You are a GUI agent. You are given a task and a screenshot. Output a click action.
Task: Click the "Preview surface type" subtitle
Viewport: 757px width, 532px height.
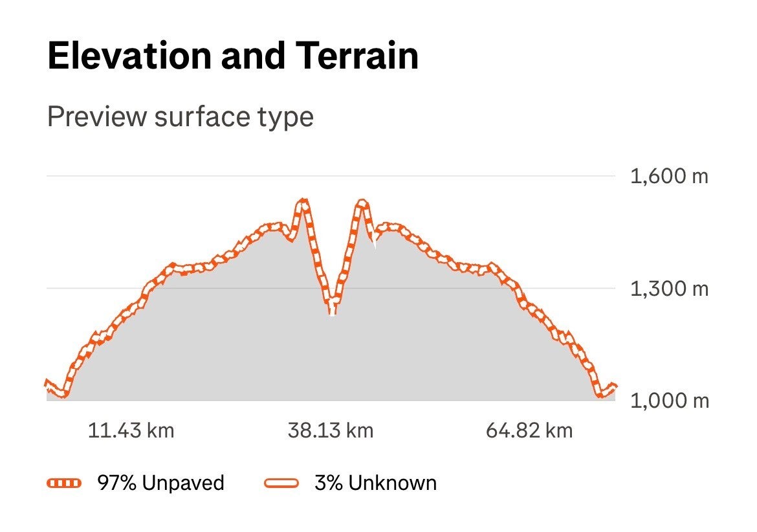(181, 117)
